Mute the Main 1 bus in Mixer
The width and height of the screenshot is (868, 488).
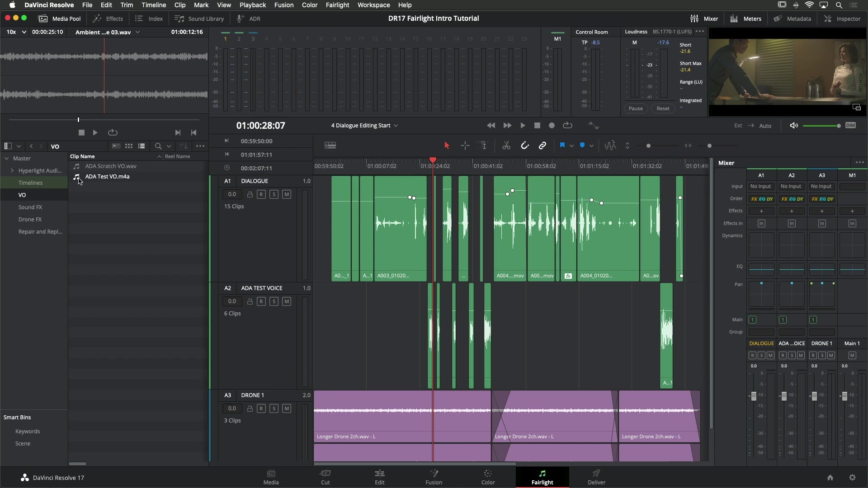[x=852, y=356]
